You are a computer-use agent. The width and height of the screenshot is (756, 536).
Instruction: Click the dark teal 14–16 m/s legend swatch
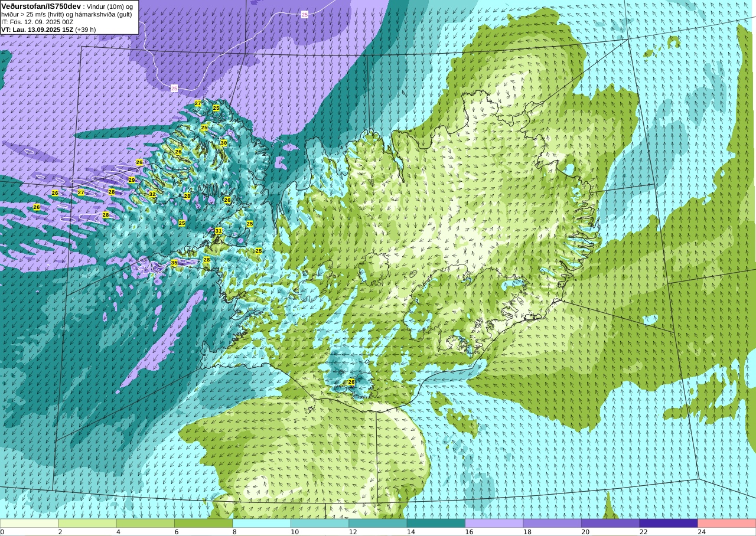[x=436, y=523]
